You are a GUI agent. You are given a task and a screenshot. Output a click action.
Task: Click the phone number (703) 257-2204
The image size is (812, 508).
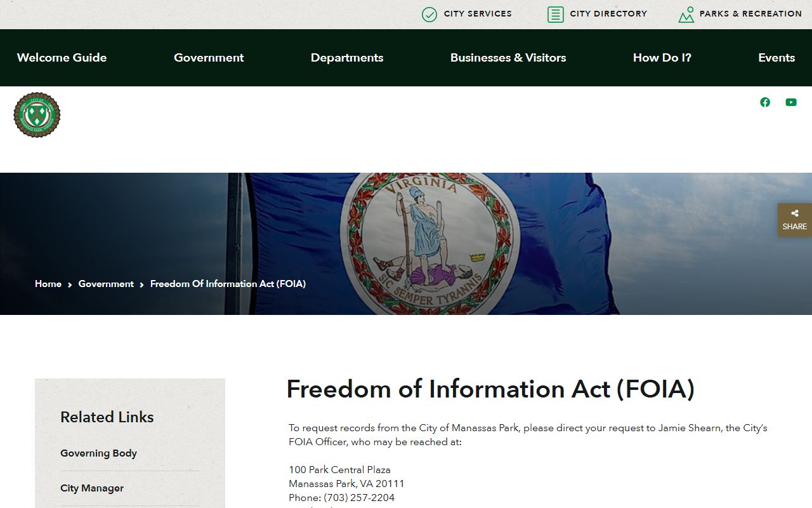coord(359,498)
